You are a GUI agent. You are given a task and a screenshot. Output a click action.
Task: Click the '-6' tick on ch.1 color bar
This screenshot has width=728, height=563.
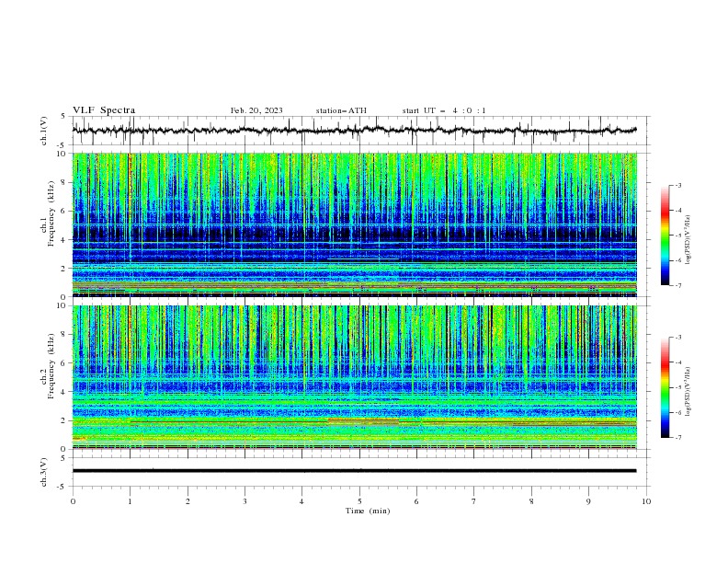click(x=678, y=260)
